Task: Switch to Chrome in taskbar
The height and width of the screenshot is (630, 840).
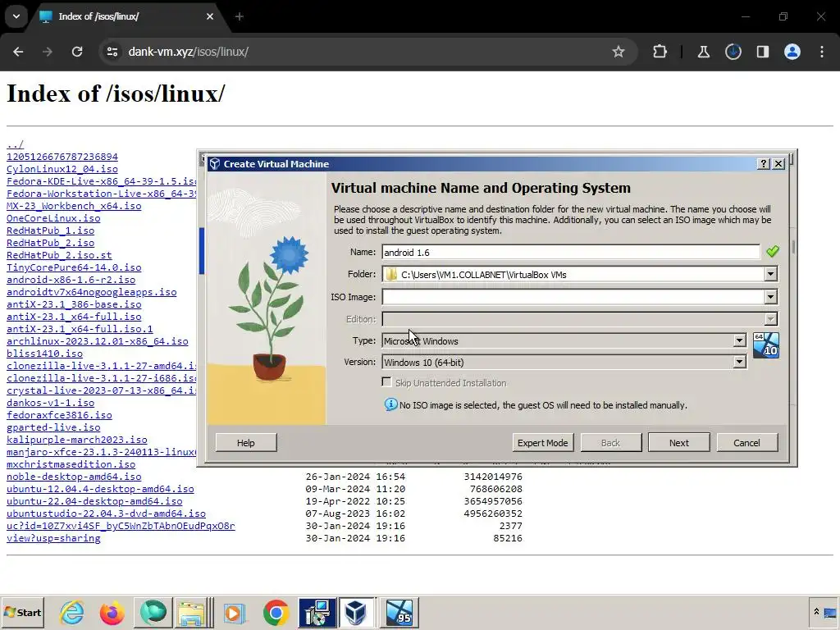Action: tap(276, 612)
